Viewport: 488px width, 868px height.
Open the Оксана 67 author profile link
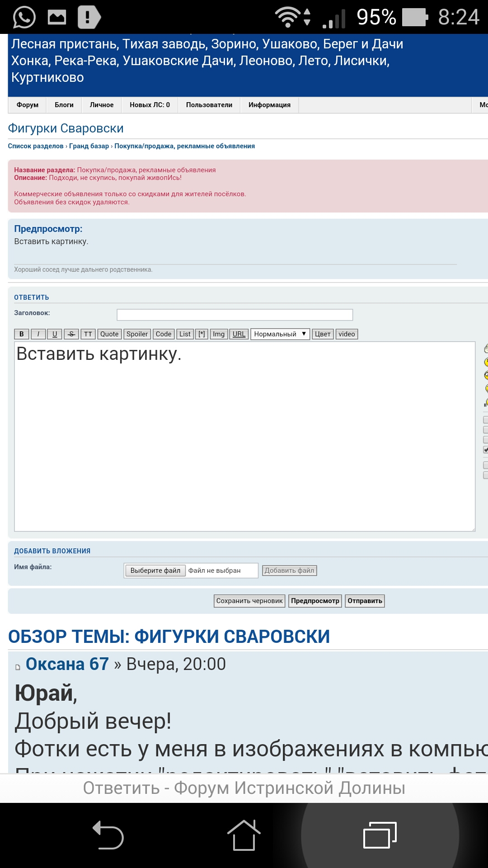click(67, 664)
